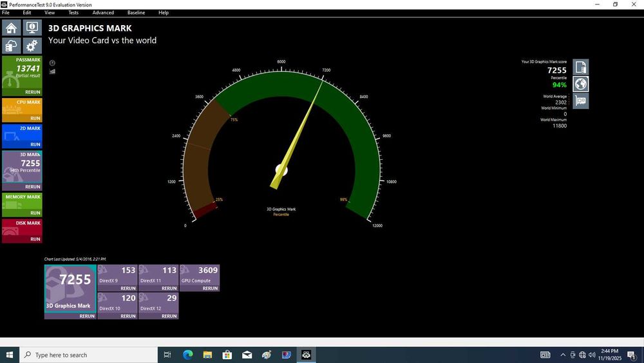Click the Chart Last Updated text
This screenshot has width=644, height=363.
coord(75,259)
